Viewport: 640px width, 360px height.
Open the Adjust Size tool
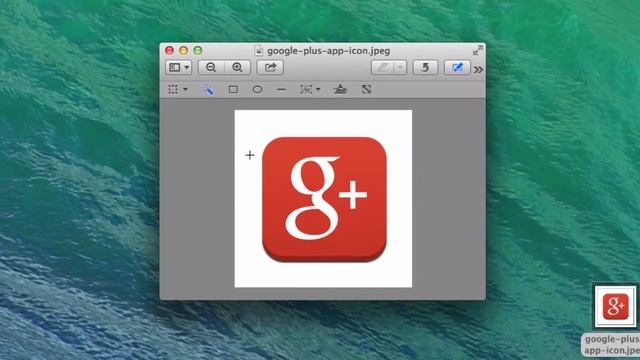(366, 89)
